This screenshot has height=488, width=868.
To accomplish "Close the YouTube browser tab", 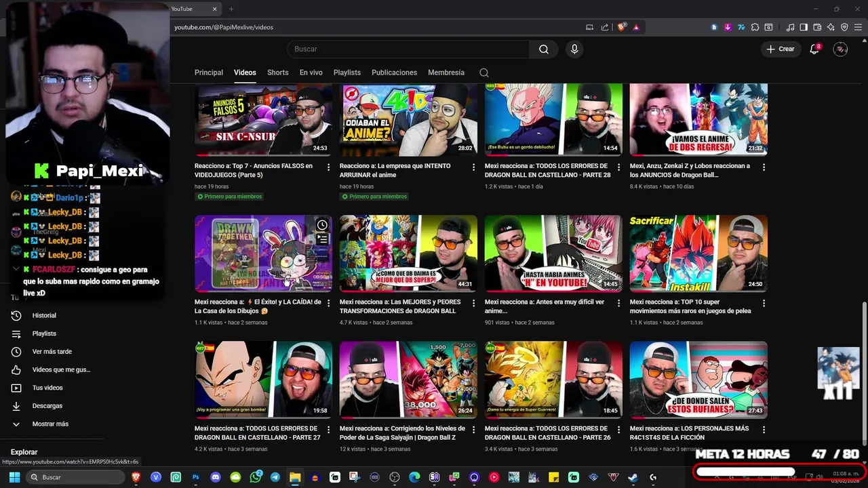I will 214,9.
